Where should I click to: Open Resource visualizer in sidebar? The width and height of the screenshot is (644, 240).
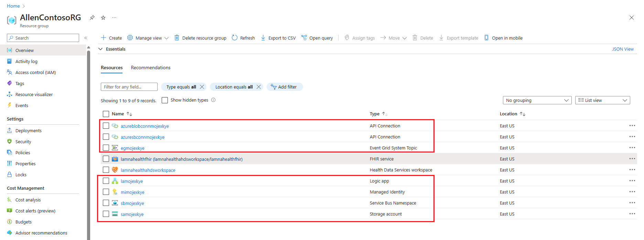[34, 94]
